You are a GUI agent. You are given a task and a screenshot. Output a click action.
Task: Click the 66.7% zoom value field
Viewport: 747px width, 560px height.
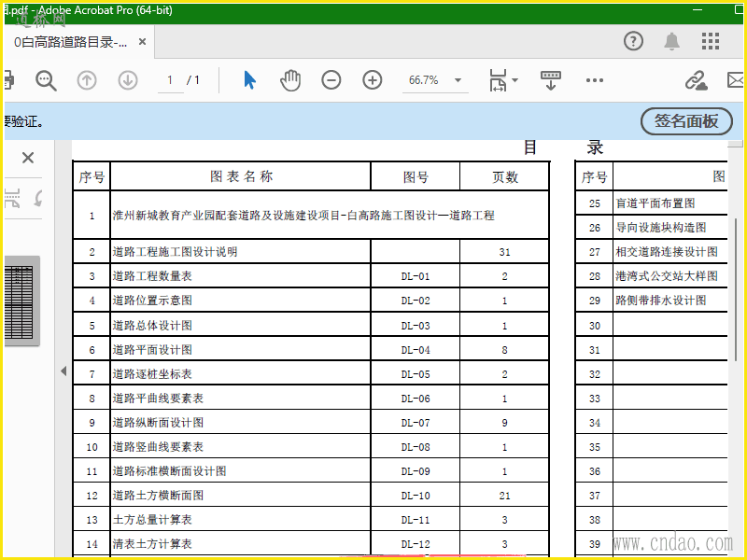[426, 80]
